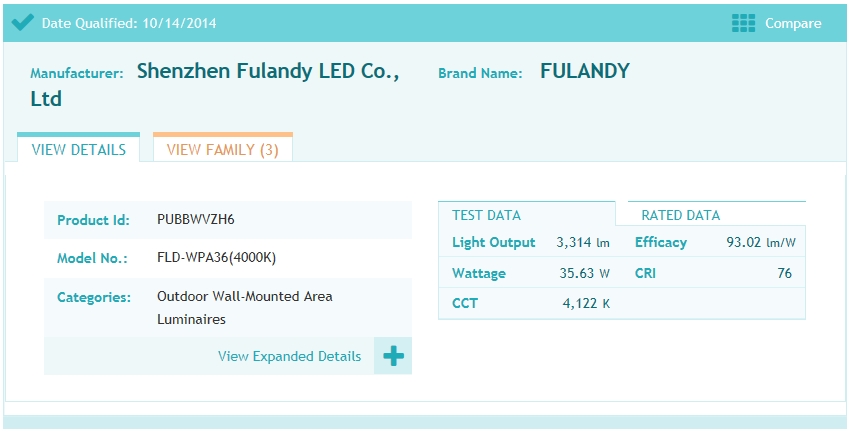854x439 pixels.
Task: Click the CRI value 76
Action: click(784, 273)
